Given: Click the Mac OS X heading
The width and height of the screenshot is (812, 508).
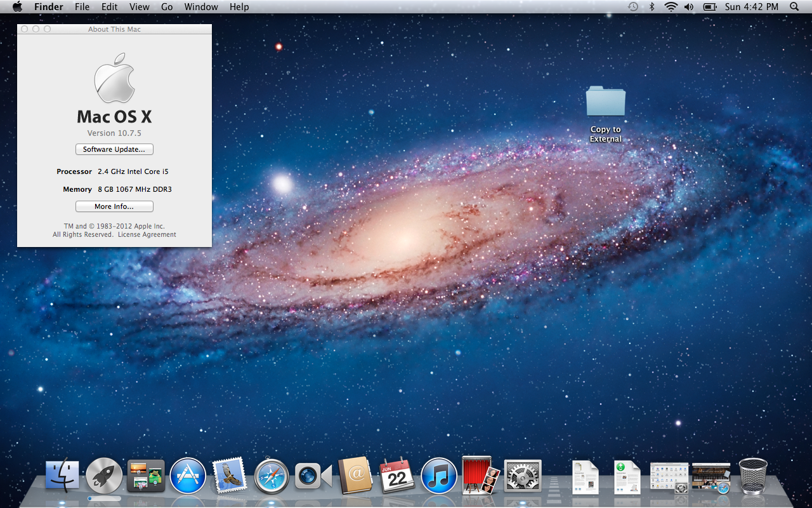Looking at the screenshot, I should (x=114, y=117).
